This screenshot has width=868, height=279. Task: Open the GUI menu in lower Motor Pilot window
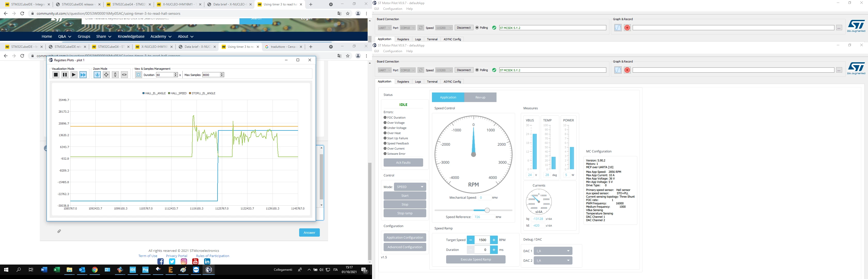376,51
